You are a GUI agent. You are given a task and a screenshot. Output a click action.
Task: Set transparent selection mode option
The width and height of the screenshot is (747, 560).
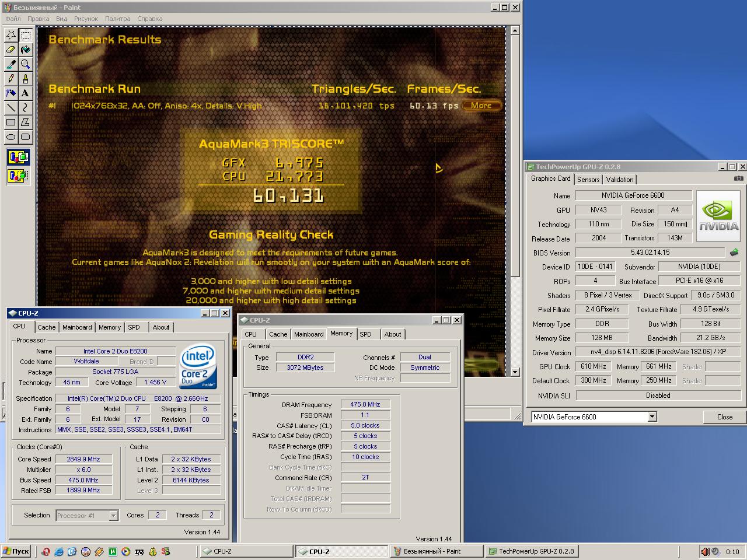[x=19, y=175]
